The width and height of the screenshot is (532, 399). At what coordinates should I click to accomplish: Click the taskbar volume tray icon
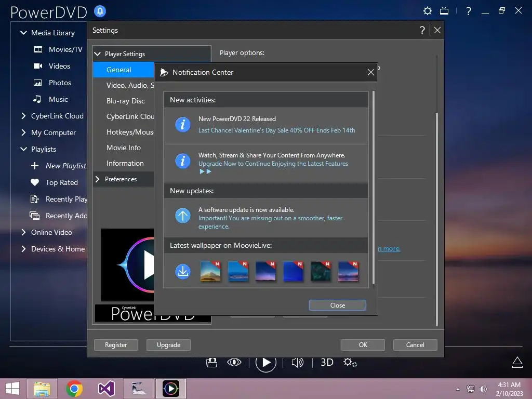483,389
